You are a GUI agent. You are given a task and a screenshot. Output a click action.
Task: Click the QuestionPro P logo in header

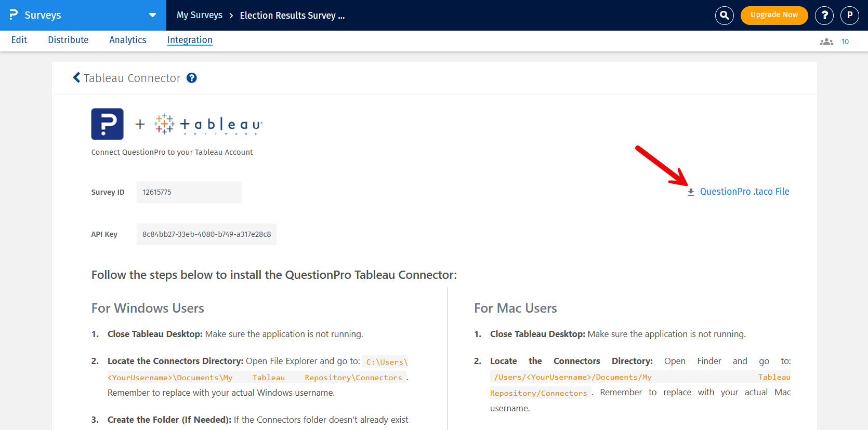[14, 15]
